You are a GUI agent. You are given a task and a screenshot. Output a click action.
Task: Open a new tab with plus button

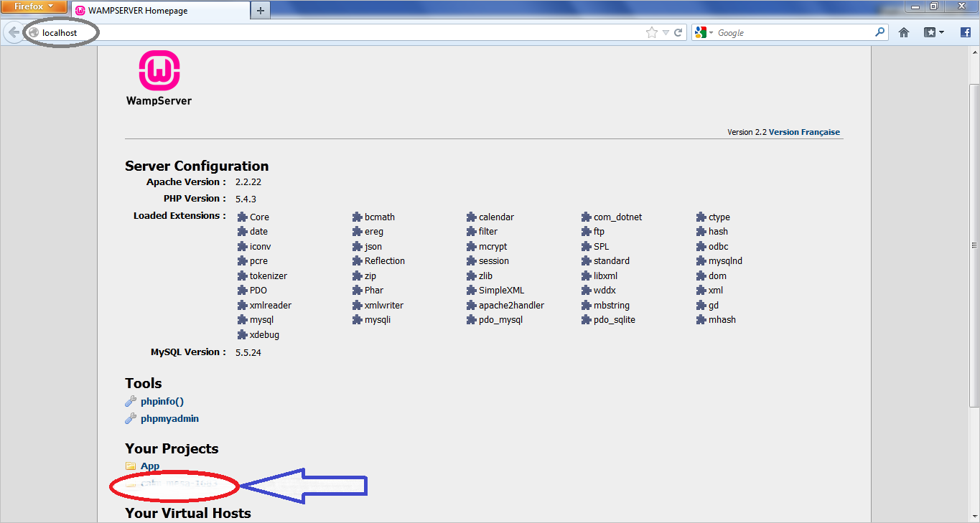[261, 11]
